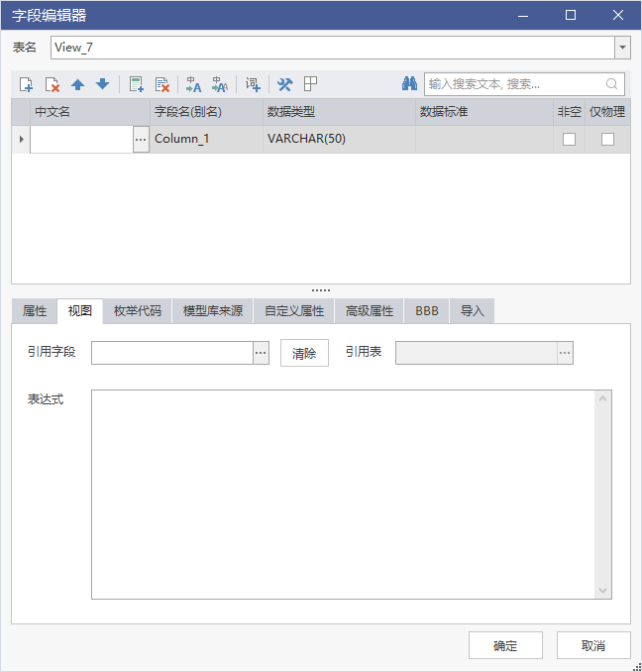Click the 表达式 scrollbar down arrow
The width and height of the screenshot is (642, 672).
coord(603,591)
